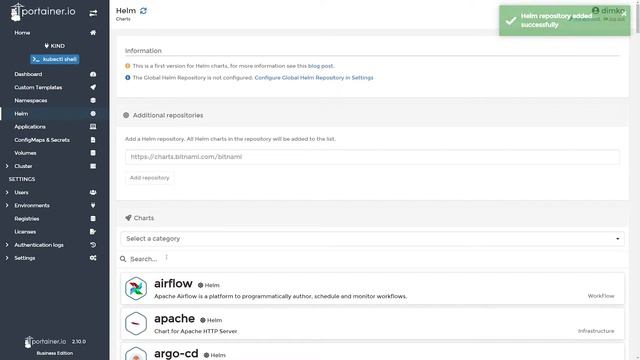Click the WorkFlow category label
The width and height of the screenshot is (640, 360).
(x=601, y=296)
